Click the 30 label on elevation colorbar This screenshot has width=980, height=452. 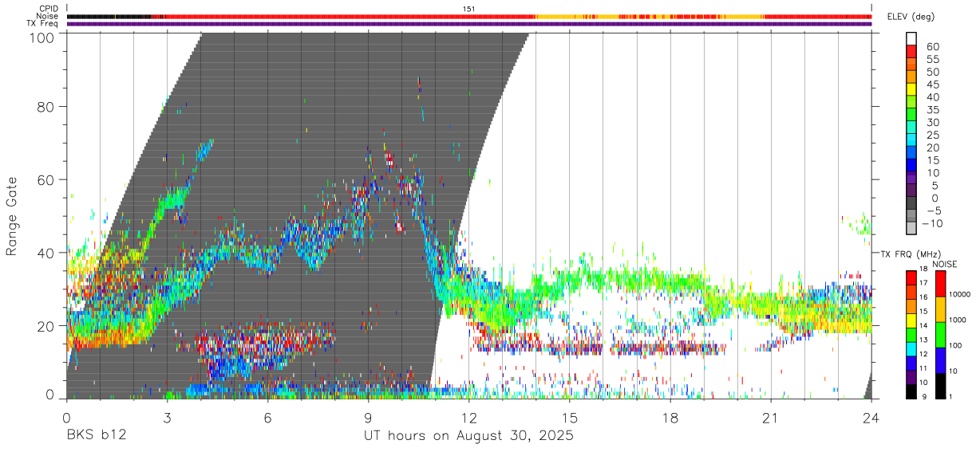pos(931,122)
